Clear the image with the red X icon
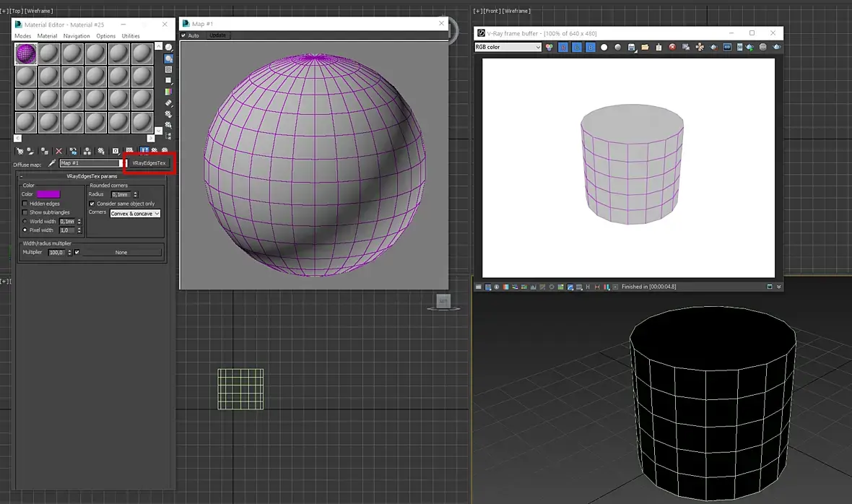This screenshot has height=504, width=852. point(672,47)
